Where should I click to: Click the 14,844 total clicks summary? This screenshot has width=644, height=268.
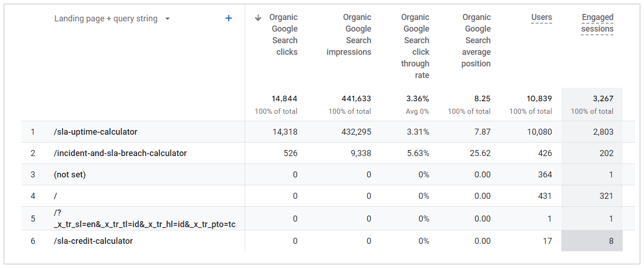(284, 98)
